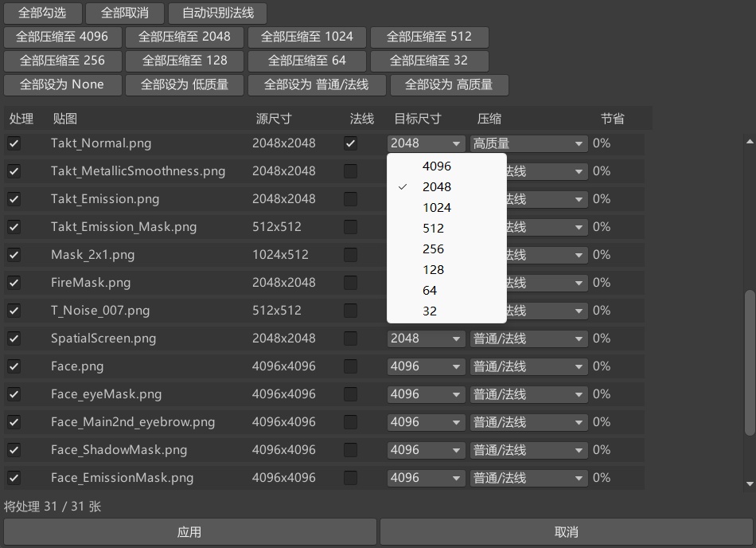Open compression dropdown for Face_ShadowMask.png

[529, 450]
